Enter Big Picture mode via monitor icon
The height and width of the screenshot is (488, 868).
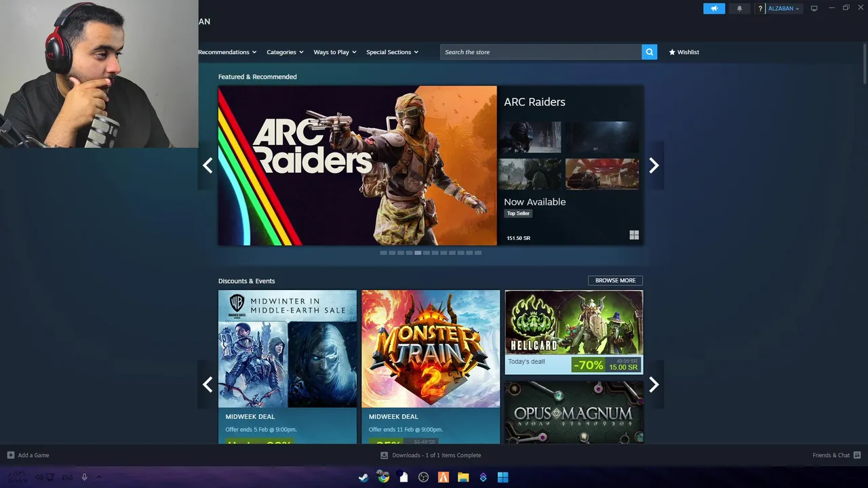tap(814, 8)
